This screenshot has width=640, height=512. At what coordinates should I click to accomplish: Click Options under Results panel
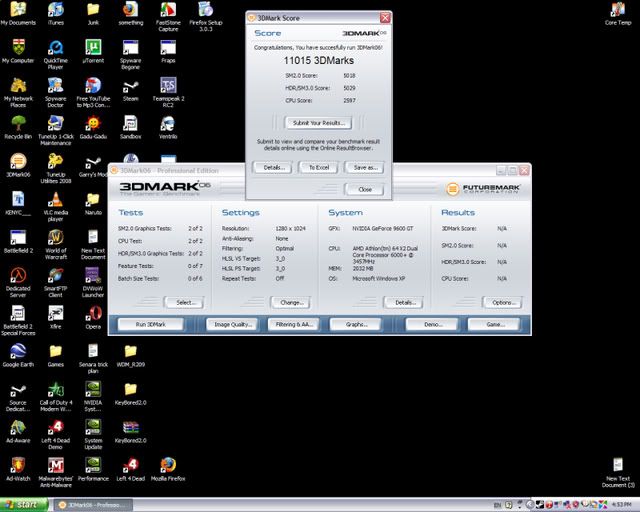coord(502,303)
